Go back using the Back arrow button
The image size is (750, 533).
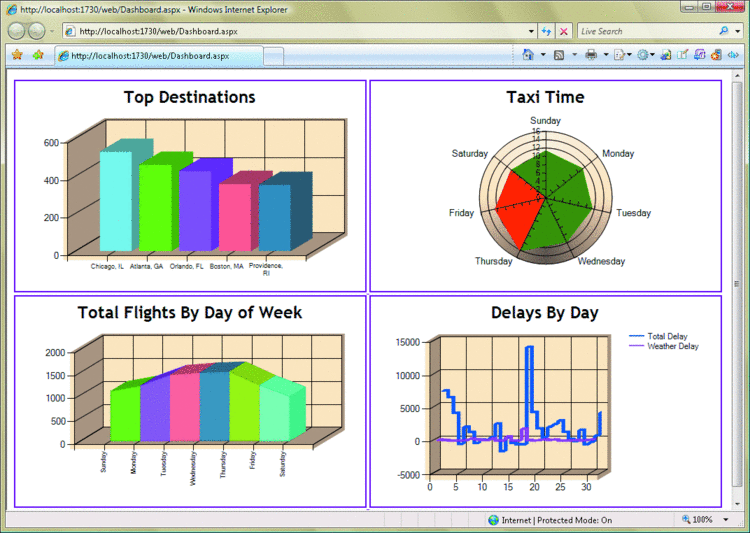tap(17, 31)
